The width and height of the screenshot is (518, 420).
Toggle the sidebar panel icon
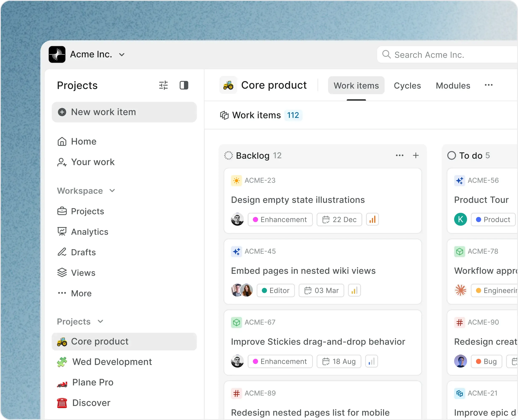pyautogui.click(x=184, y=85)
